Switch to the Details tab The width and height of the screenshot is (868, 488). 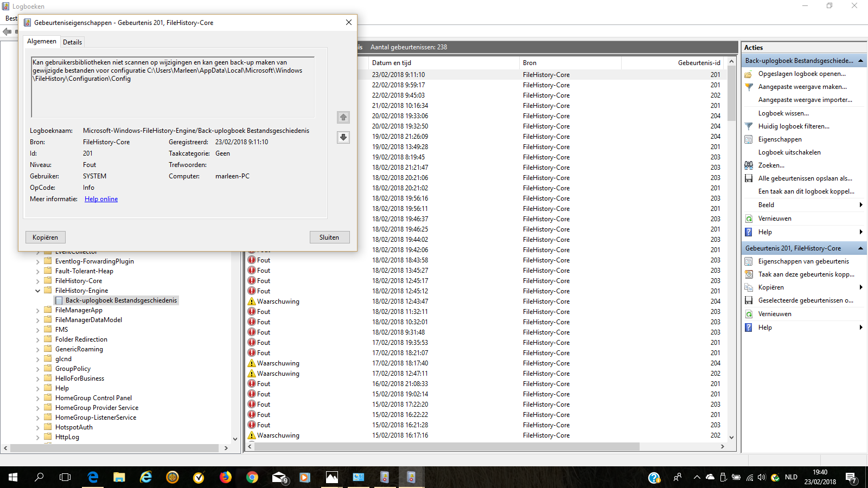[72, 42]
